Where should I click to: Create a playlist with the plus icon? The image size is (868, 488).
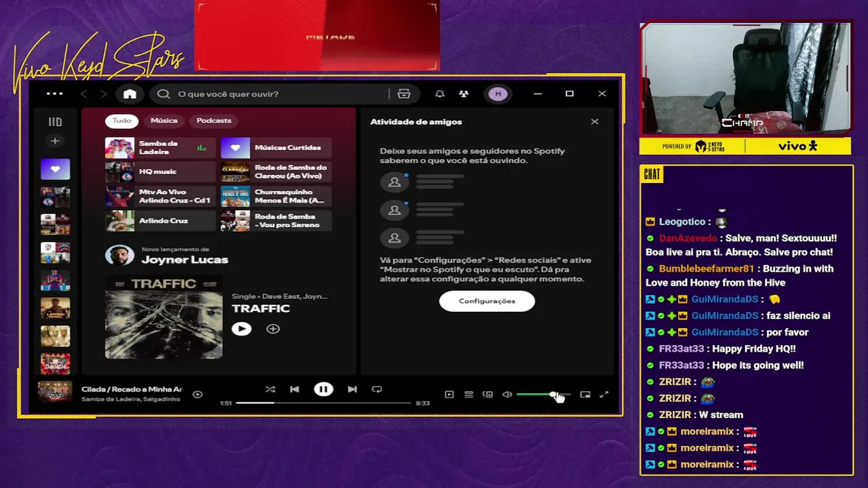[55, 141]
